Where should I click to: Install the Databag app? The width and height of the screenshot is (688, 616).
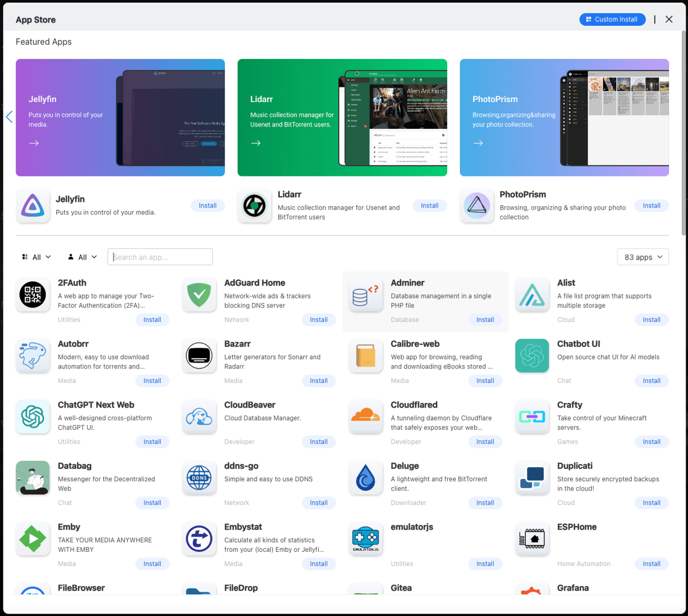click(152, 503)
